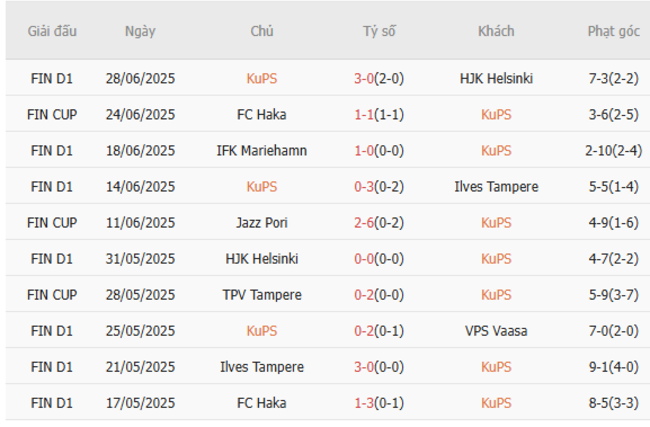
Task: Open the Jazz Pori team link
Action: coord(262,222)
